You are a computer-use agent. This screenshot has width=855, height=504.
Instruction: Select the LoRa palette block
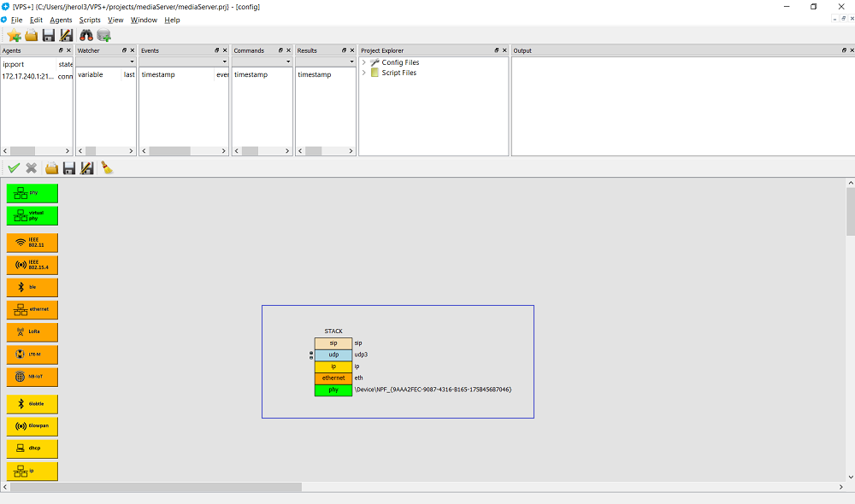(x=32, y=332)
